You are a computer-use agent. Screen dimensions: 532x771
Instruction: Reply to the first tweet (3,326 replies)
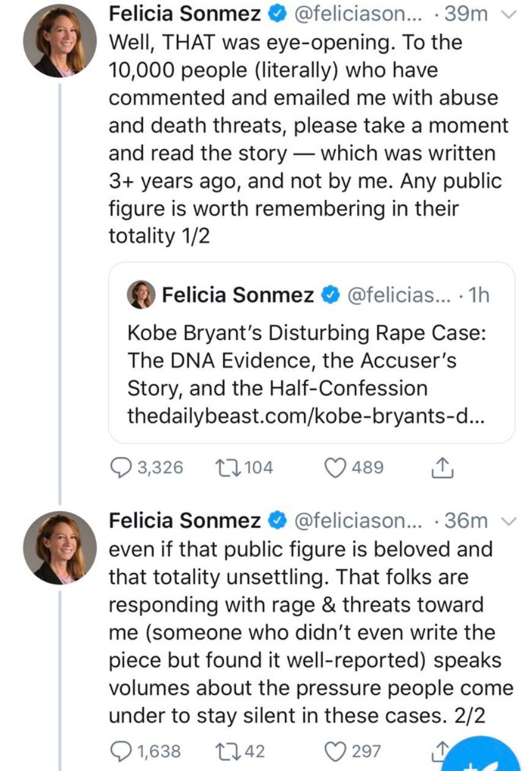click(121, 468)
